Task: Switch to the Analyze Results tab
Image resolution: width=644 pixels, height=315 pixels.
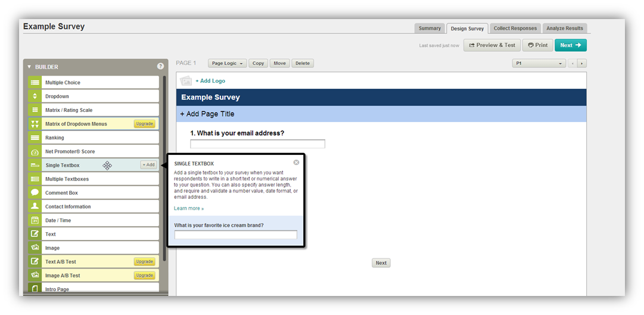Action: pyautogui.click(x=565, y=29)
